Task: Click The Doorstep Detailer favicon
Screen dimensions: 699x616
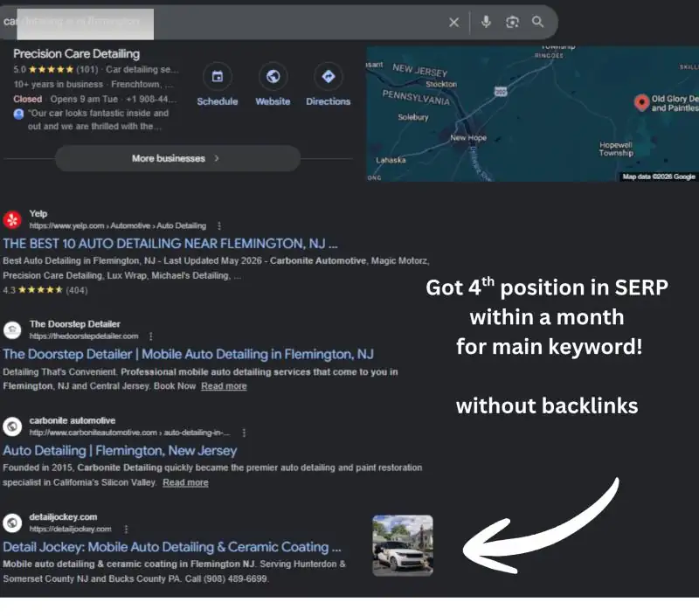Action: [12, 329]
